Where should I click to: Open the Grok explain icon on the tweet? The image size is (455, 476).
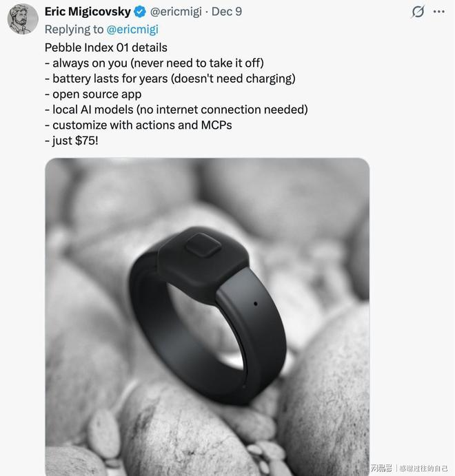[x=418, y=12]
